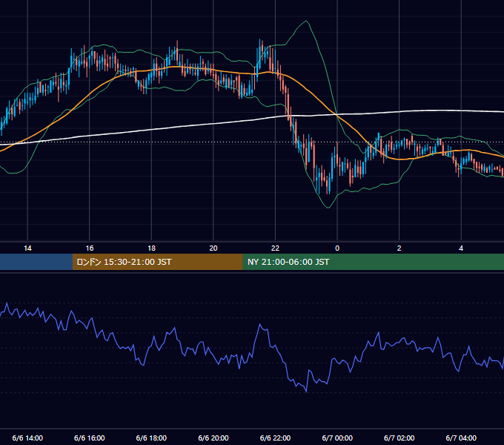The image size is (504, 445).
Task: Click hour label 18 on the price chart axis
Action: point(151,248)
